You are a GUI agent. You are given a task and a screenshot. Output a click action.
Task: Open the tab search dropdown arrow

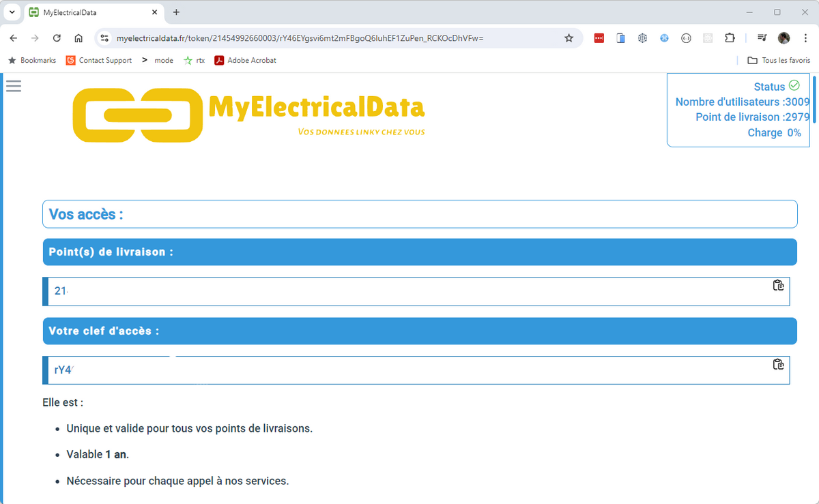point(12,12)
